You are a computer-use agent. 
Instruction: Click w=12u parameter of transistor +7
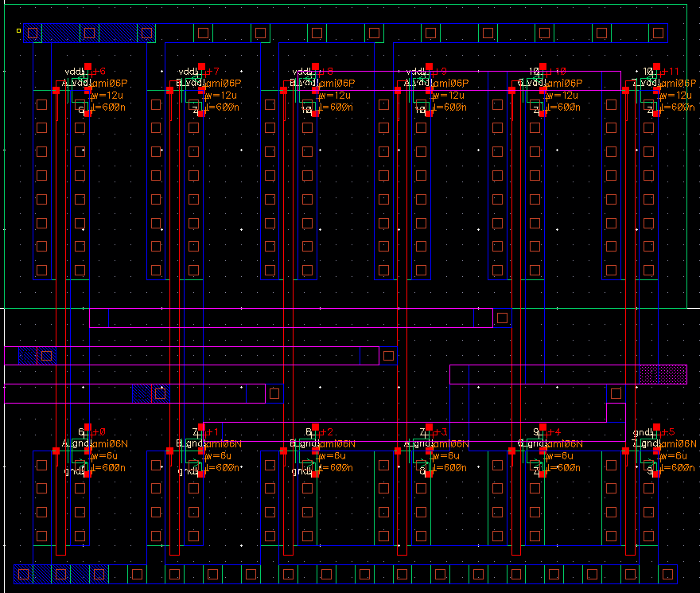221,96
